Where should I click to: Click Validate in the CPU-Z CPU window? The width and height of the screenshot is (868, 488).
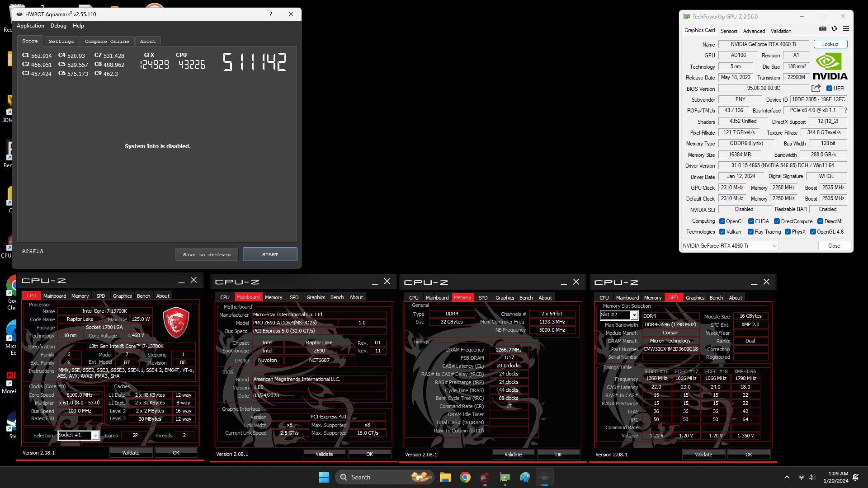click(131, 453)
